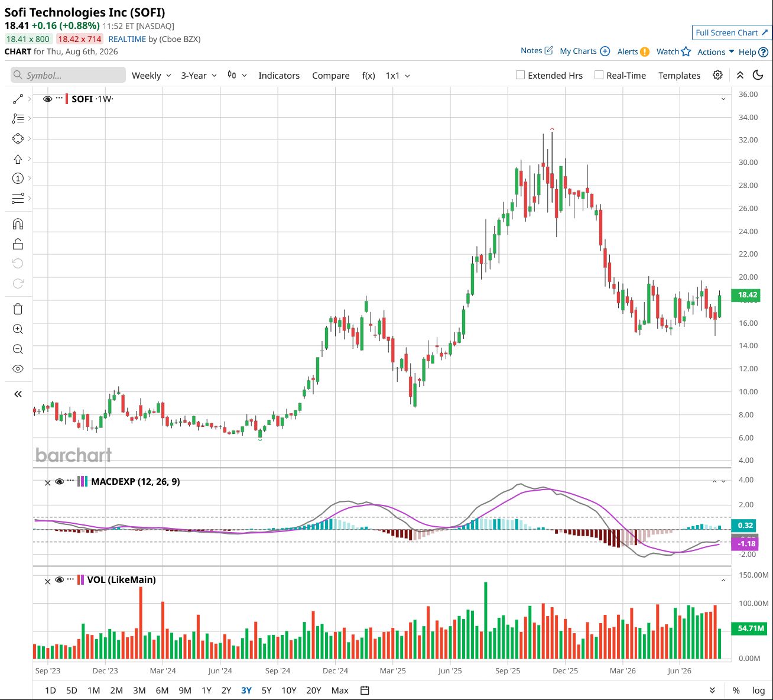Enable the Extended Hrs checkbox

tap(520, 75)
